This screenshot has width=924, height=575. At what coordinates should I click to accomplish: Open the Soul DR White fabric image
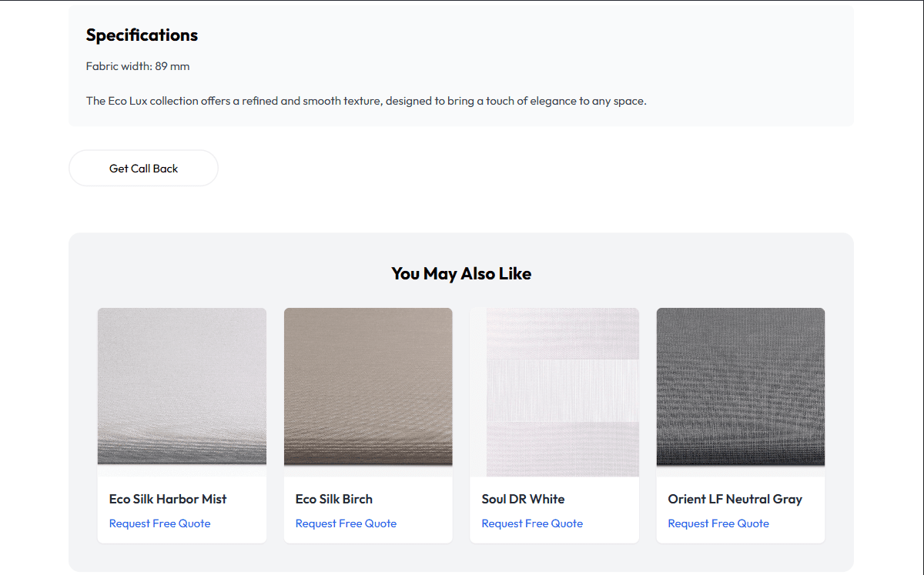point(554,391)
